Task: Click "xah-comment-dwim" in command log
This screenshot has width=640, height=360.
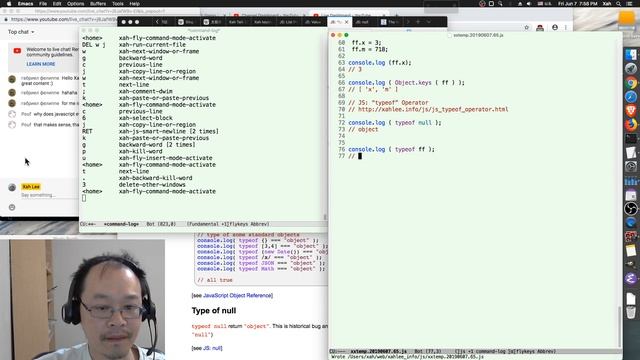Action: click(145, 91)
